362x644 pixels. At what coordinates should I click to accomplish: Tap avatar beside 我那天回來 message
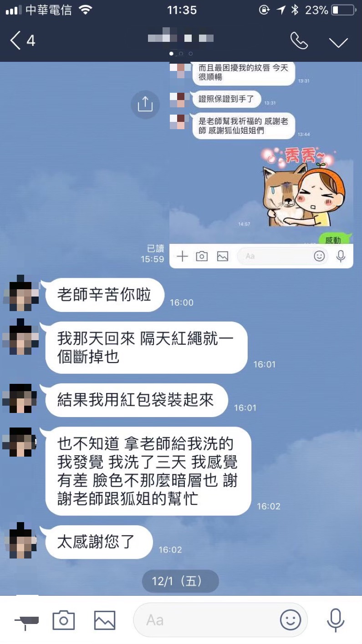pyautogui.click(x=20, y=337)
